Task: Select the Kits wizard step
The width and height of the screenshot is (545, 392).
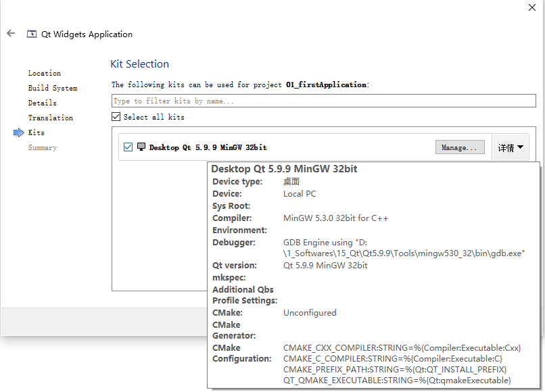Action: point(36,132)
